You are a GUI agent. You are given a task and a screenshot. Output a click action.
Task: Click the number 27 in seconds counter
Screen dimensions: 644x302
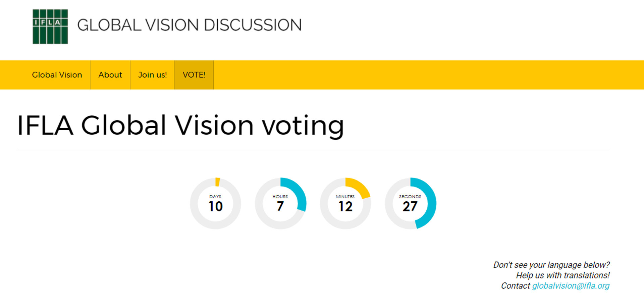(x=410, y=207)
